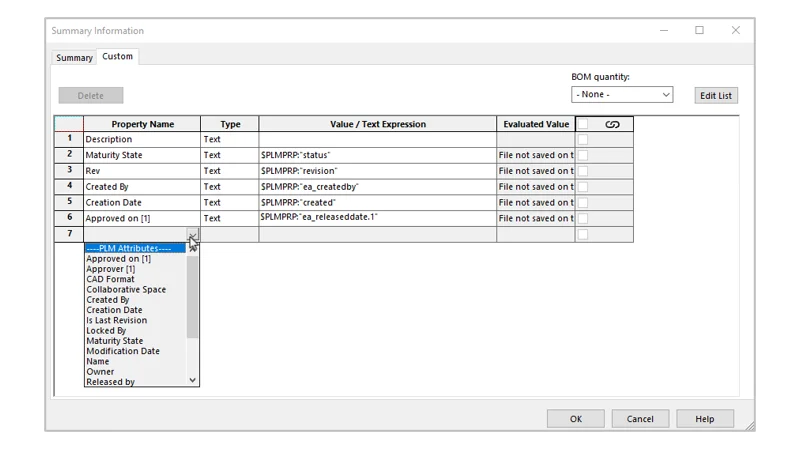Switch to the Summary tab
The height and width of the screenshot is (450, 800).
point(74,58)
